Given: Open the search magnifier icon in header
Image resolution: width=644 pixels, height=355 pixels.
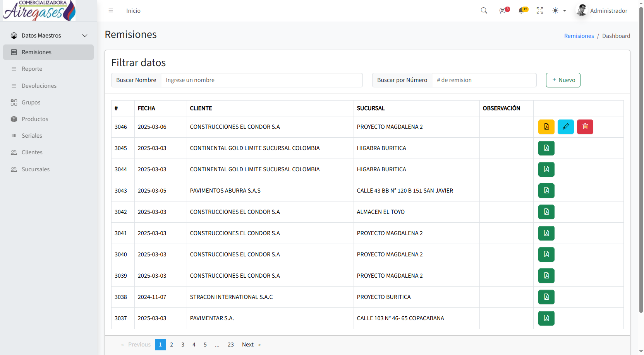Looking at the screenshot, I should pyautogui.click(x=484, y=11).
